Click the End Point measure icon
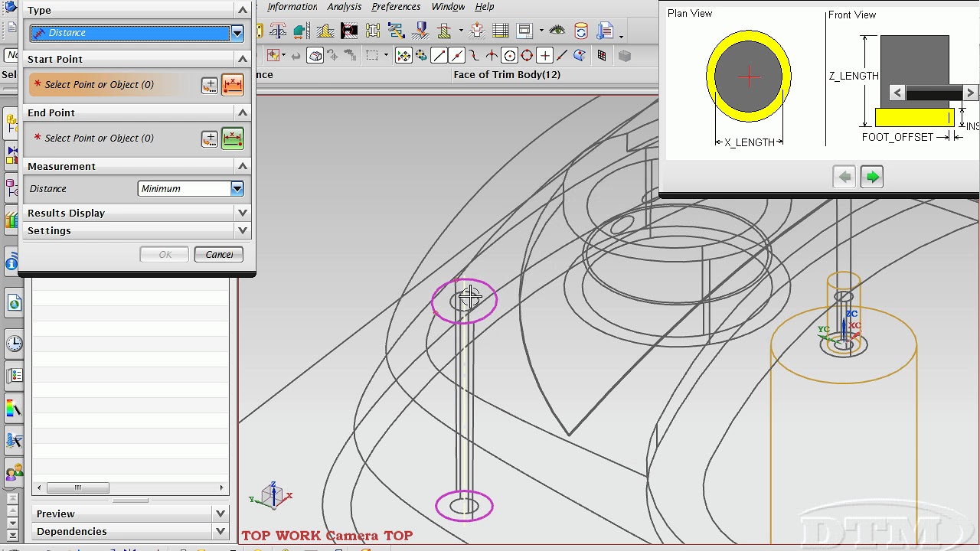 pyautogui.click(x=232, y=139)
